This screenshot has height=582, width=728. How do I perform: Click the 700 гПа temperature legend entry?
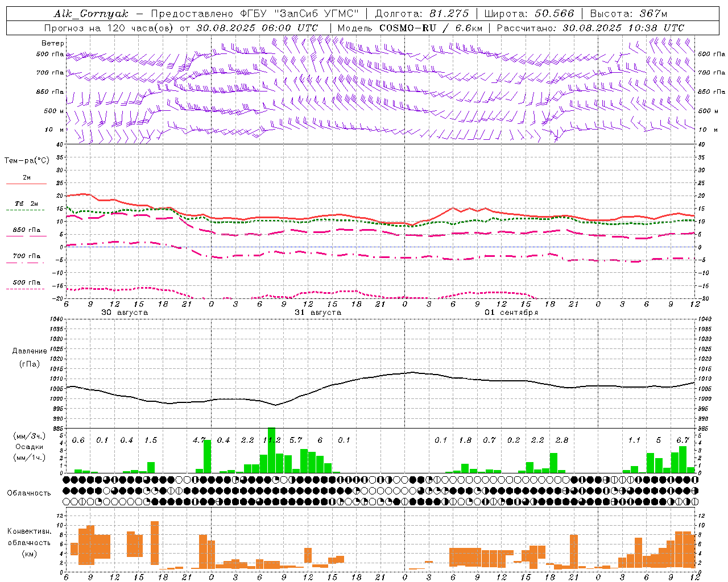click(26, 256)
